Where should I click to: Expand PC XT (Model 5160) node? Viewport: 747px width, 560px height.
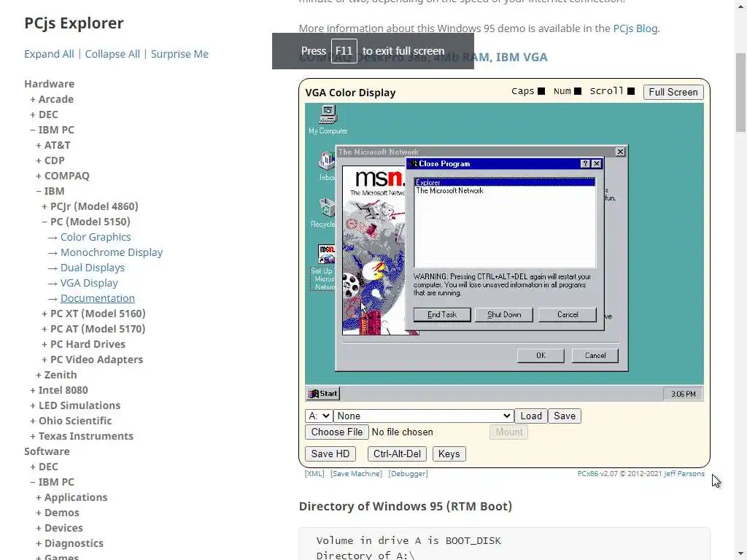[94, 314]
